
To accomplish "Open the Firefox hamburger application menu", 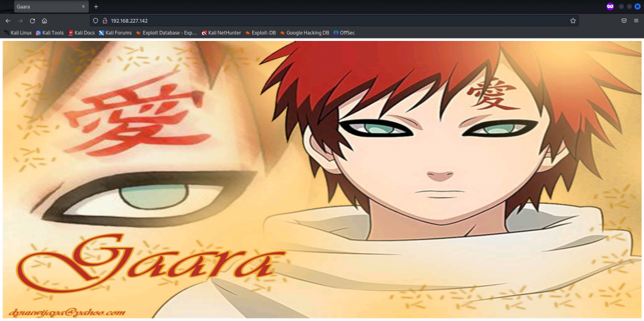I will (636, 21).
